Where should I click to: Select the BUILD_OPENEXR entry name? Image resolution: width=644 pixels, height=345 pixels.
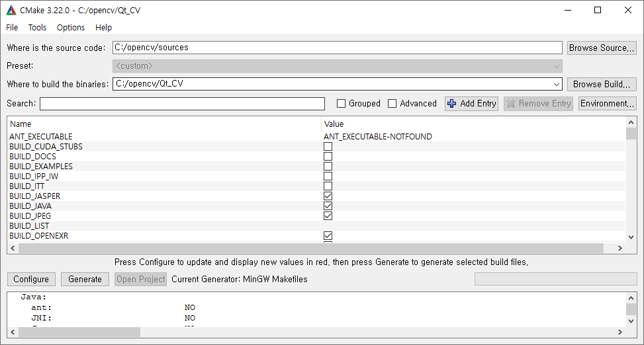pyautogui.click(x=38, y=236)
